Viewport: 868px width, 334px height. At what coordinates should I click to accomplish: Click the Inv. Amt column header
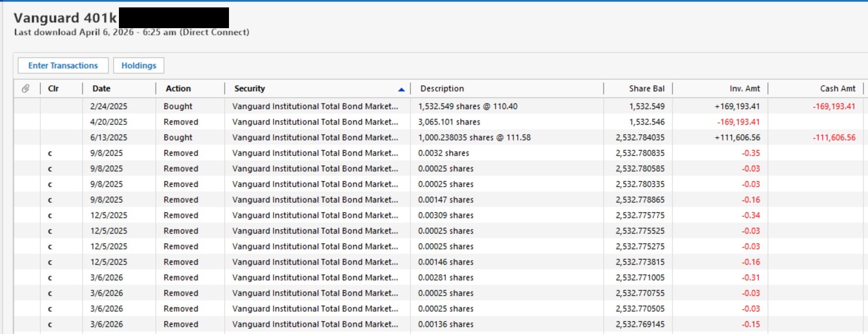(x=745, y=88)
